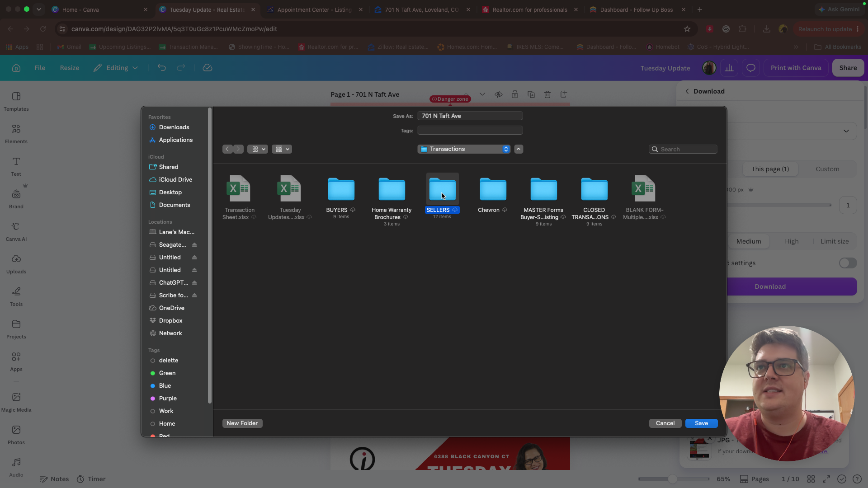Switch to the Appointment Center tab

(315, 9)
